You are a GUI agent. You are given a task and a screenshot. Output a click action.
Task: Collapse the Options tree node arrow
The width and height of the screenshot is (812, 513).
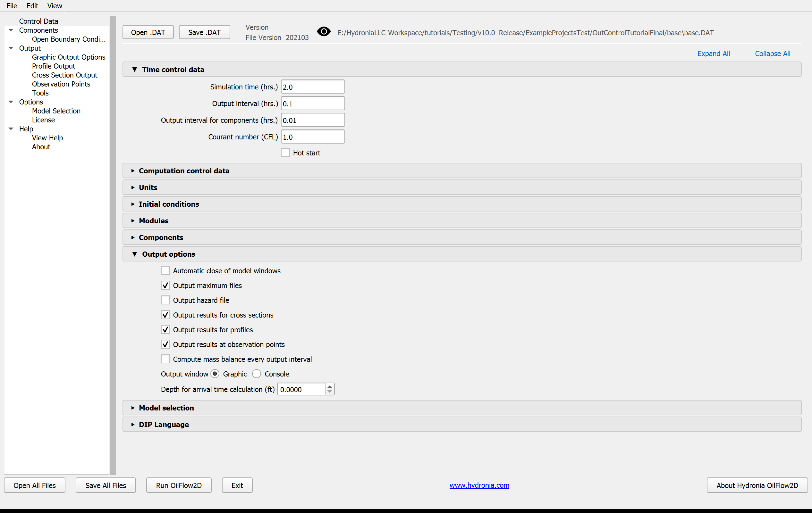click(11, 102)
